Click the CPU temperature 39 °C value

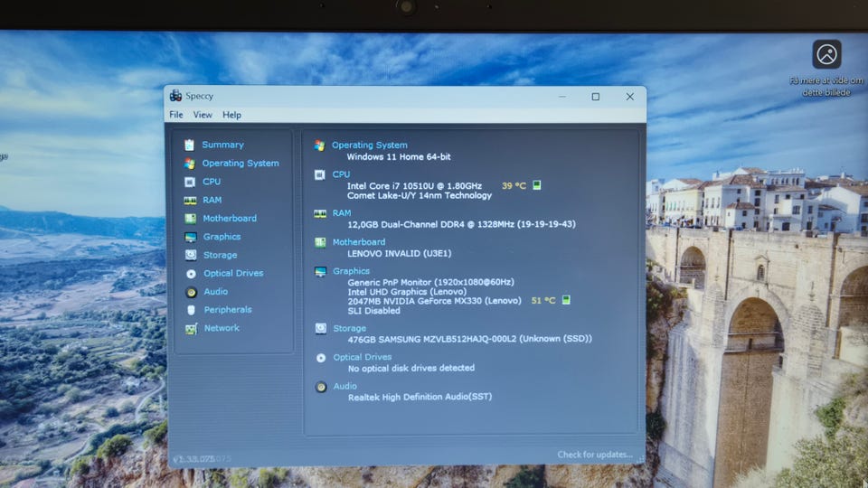tap(514, 185)
